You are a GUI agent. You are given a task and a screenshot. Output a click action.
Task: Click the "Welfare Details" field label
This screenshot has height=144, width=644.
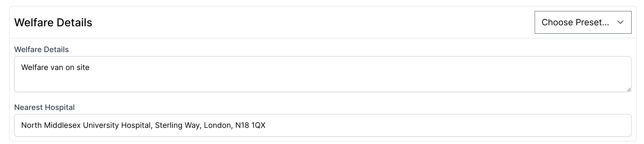[x=41, y=49]
